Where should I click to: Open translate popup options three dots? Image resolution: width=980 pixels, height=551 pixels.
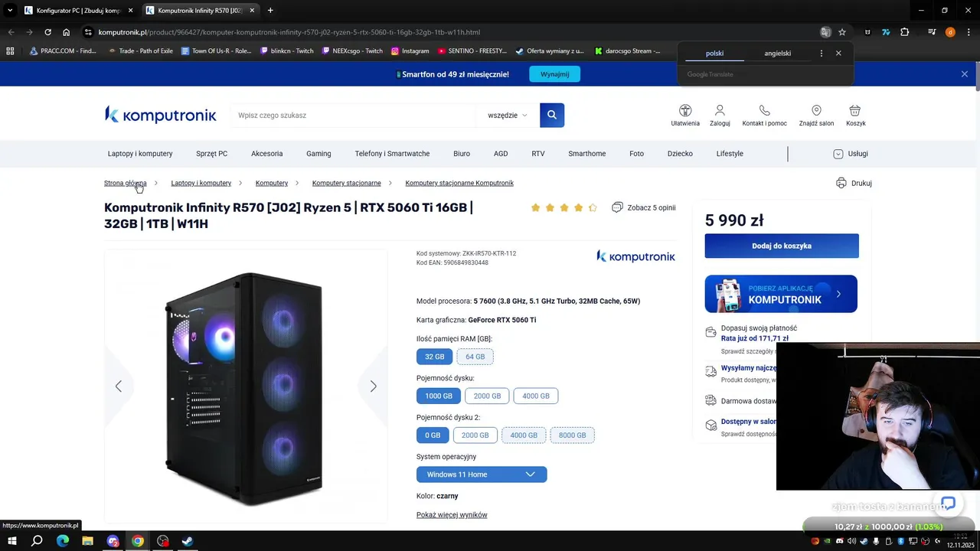click(x=821, y=54)
